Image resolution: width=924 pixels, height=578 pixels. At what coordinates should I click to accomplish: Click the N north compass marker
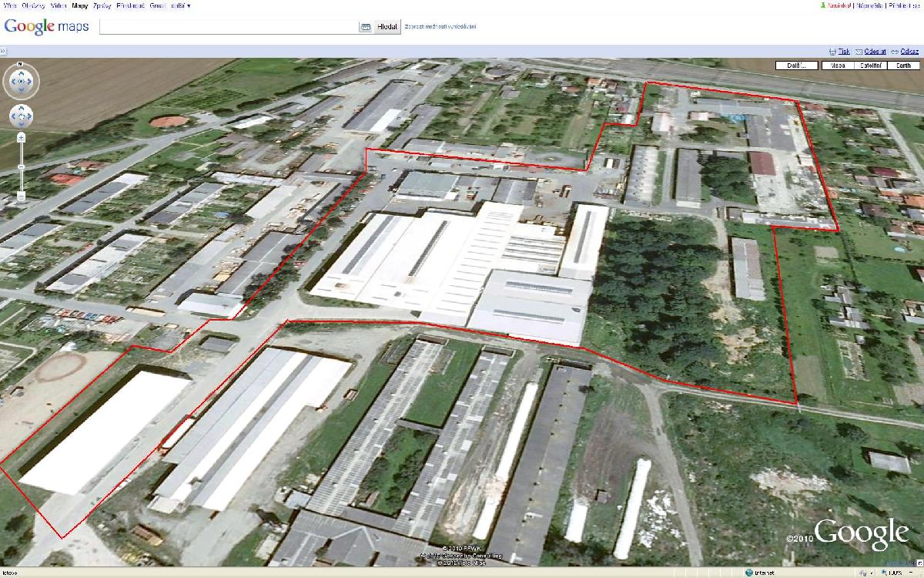tap(21, 63)
